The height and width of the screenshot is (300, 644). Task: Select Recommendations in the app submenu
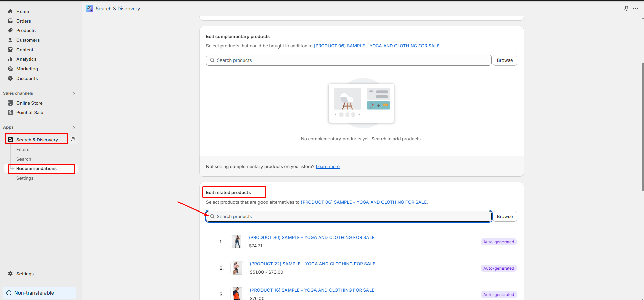(x=37, y=168)
